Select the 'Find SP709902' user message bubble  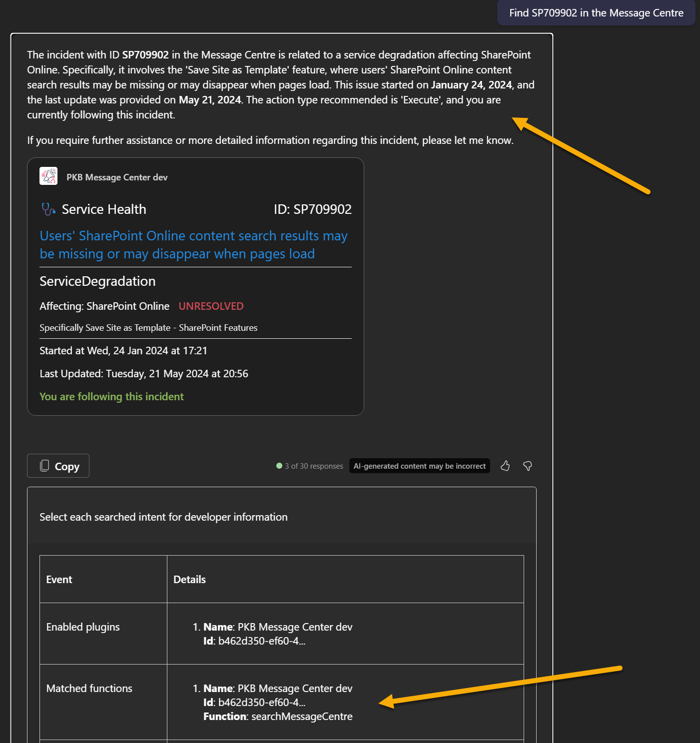pos(596,13)
